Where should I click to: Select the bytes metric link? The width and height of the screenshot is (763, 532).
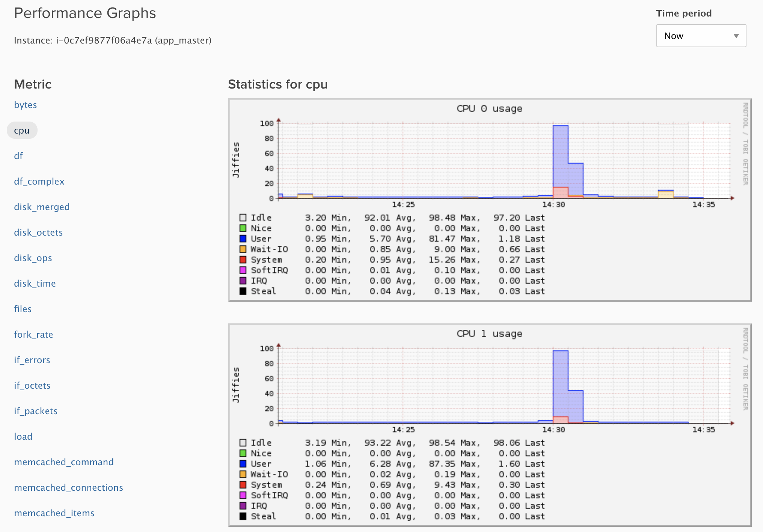[26, 105]
